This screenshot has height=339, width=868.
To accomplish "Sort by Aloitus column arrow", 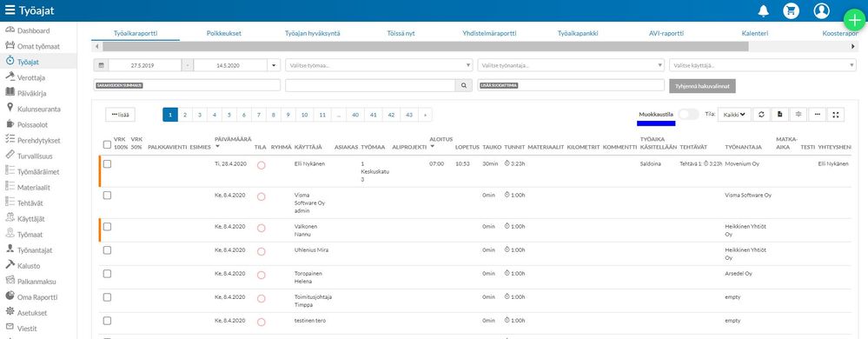I will point(433,147).
